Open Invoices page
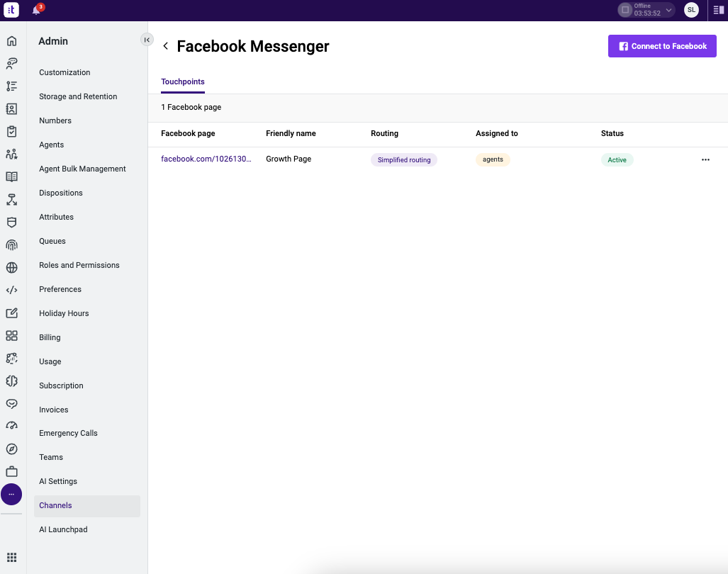 54,410
